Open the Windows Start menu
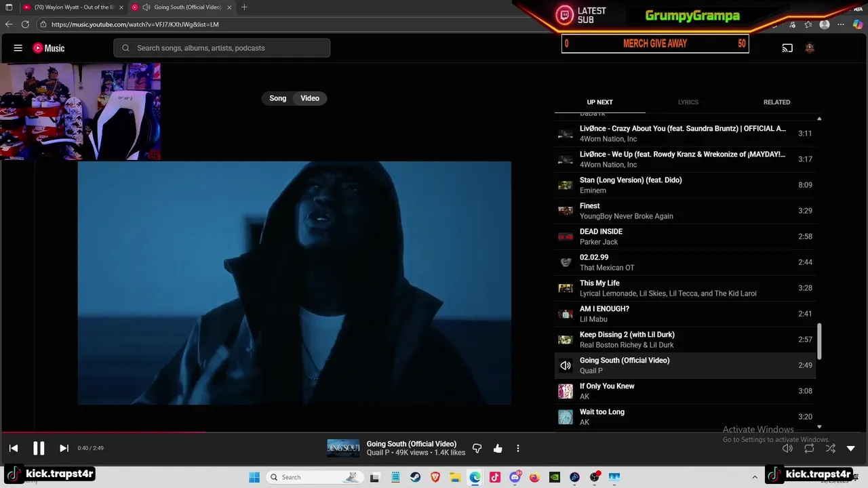868x488 pixels. [x=254, y=477]
